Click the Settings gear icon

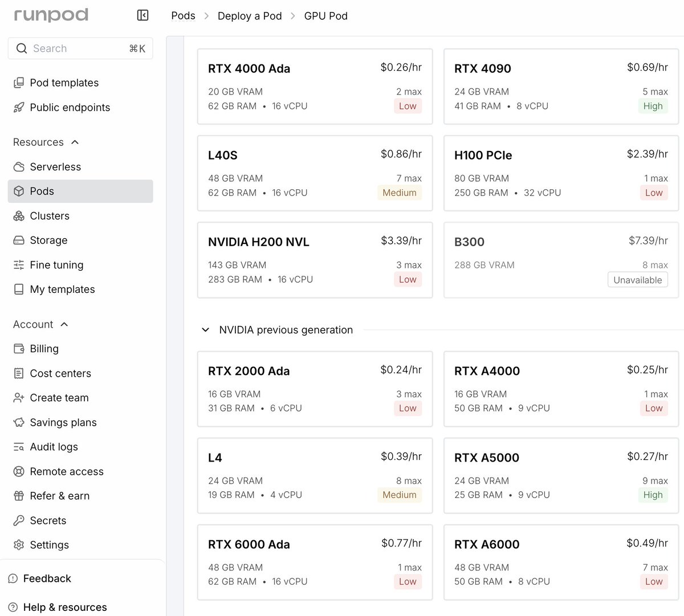19,545
